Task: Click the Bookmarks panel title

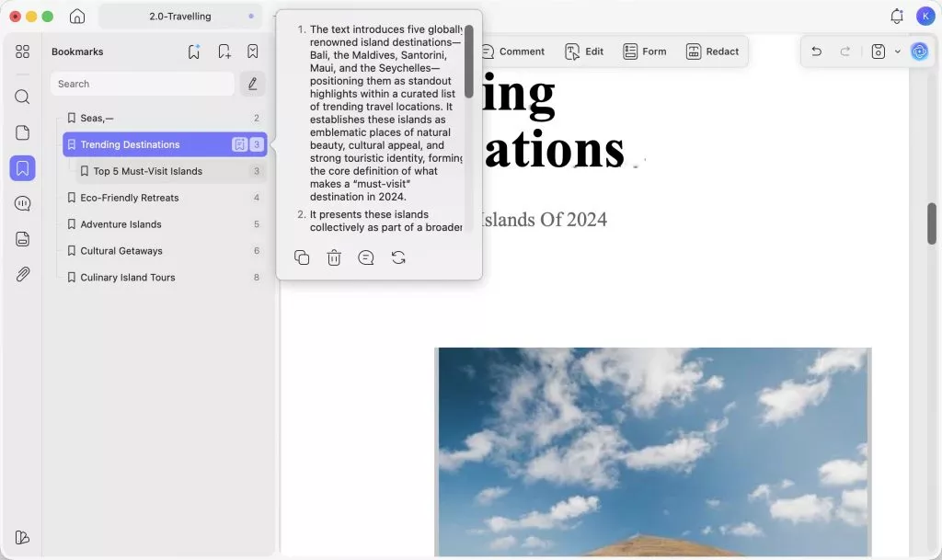Action: pyautogui.click(x=77, y=51)
